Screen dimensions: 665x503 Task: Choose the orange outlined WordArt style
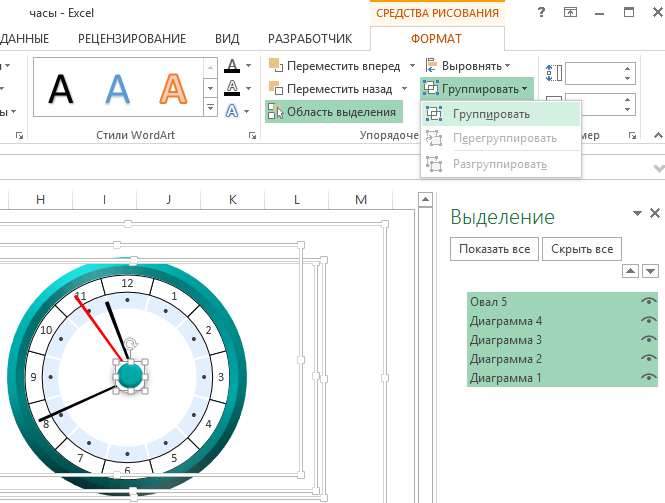coord(176,90)
